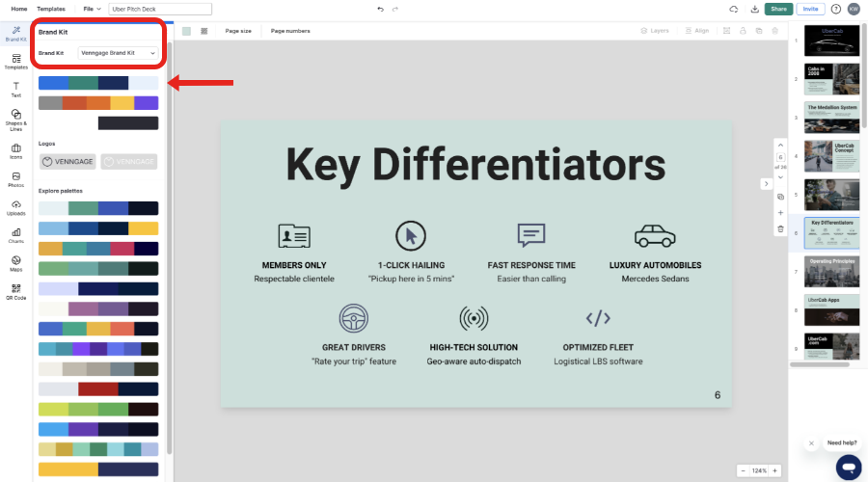
Task: Open the QR Code panel
Action: [x=16, y=292]
